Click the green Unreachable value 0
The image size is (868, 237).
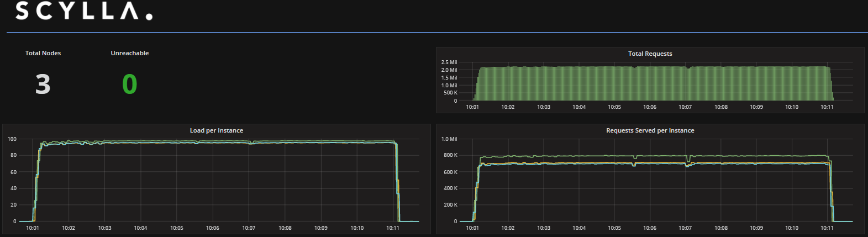coord(130,85)
